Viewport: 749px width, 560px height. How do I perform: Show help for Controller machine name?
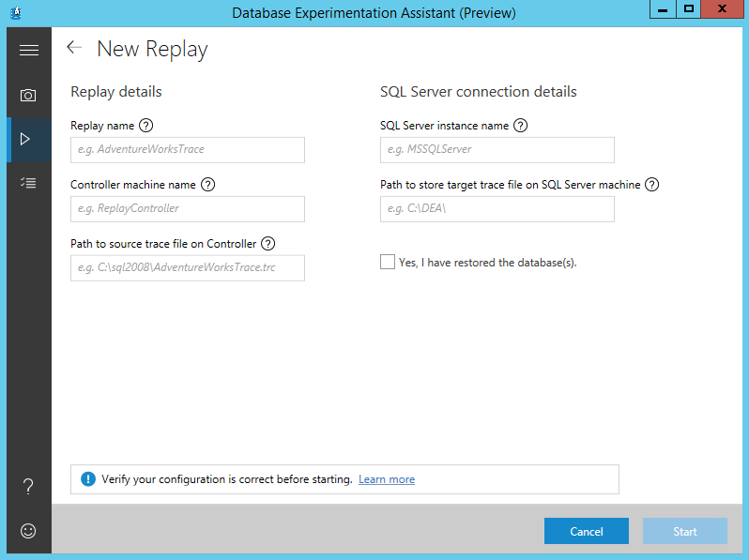point(207,185)
